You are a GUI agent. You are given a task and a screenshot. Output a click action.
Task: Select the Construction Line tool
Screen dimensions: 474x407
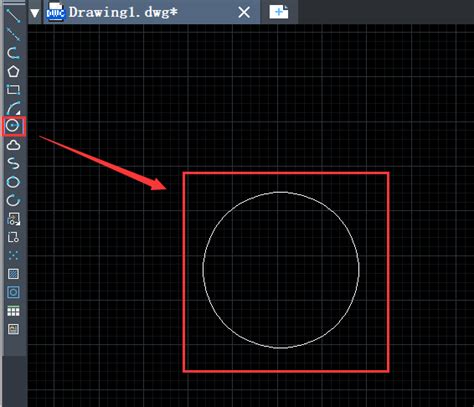(x=13, y=34)
